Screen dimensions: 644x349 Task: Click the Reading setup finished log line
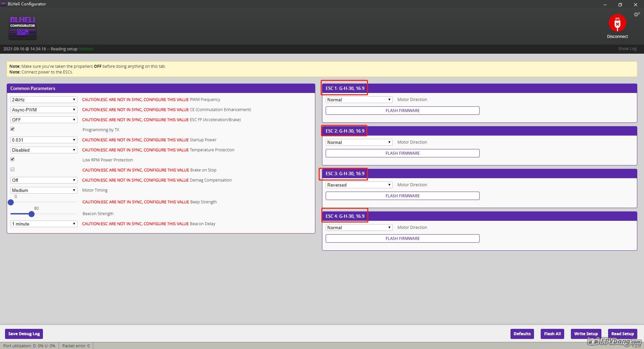(x=48, y=49)
